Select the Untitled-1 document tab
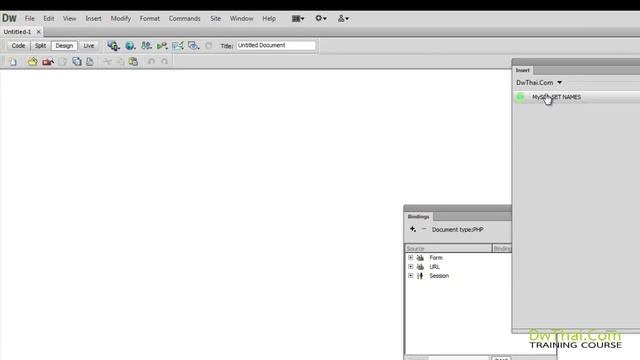This screenshot has height=360, width=640. coord(17,31)
